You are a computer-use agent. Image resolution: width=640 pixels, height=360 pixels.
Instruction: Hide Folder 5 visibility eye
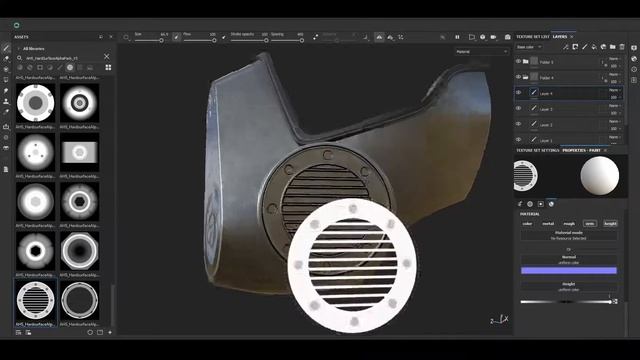click(x=518, y=62)
